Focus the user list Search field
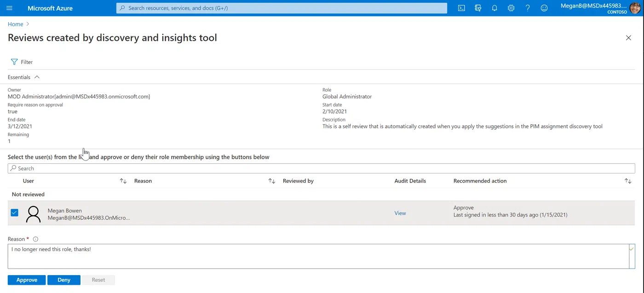 coord(321,168)
